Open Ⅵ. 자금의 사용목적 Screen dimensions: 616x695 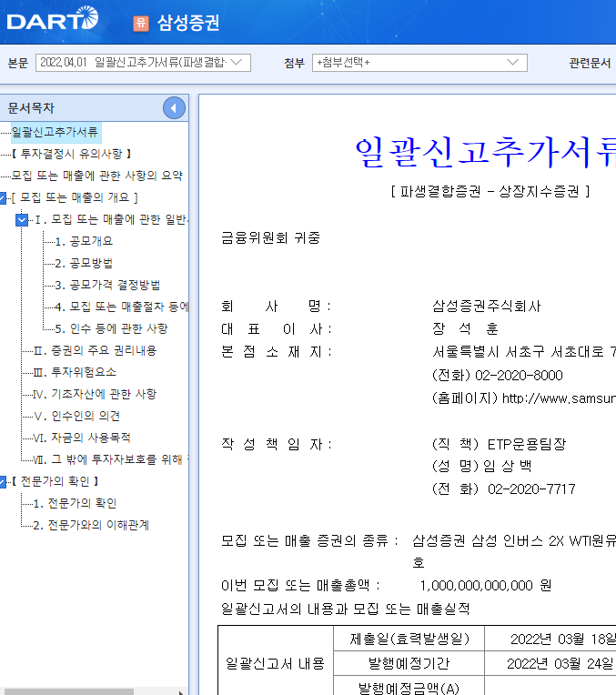pyautogui.click(x=82, y=438)
